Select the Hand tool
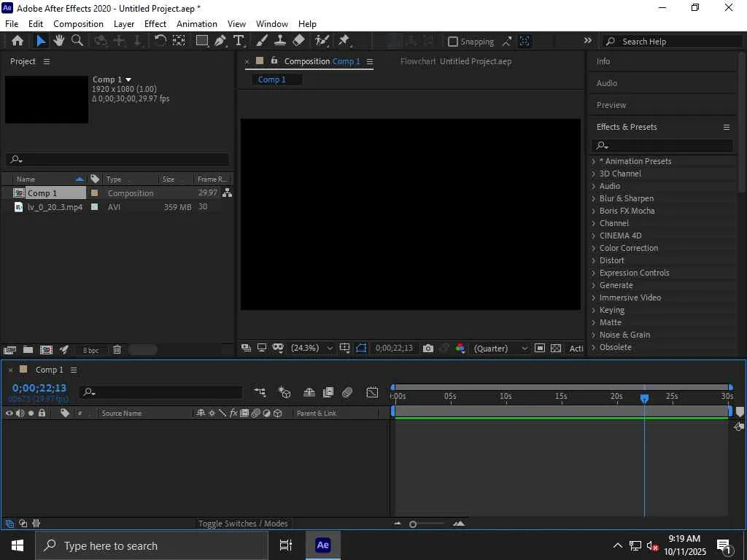 59,41
